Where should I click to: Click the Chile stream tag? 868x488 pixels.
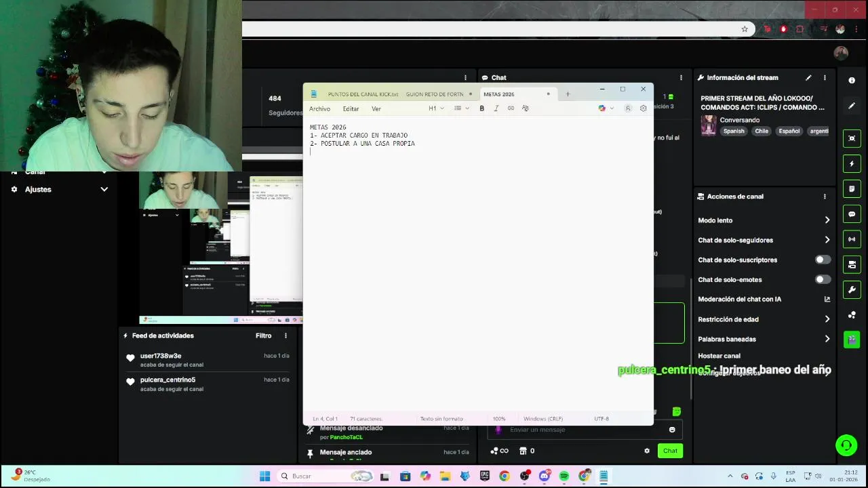pos(762,131)
